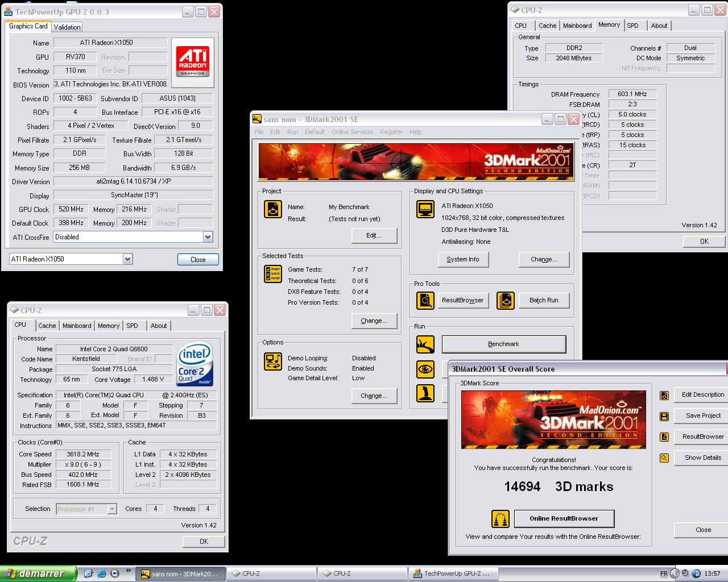728x582 pixels.
Task: Open the Cache tab in lower CPU-Z window
Action: click(47, 326)
